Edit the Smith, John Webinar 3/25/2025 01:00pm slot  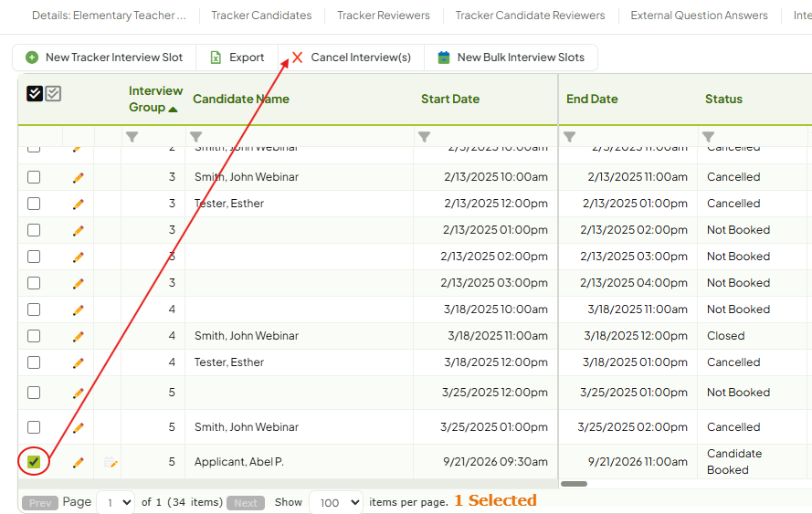(x=79, y=427)
